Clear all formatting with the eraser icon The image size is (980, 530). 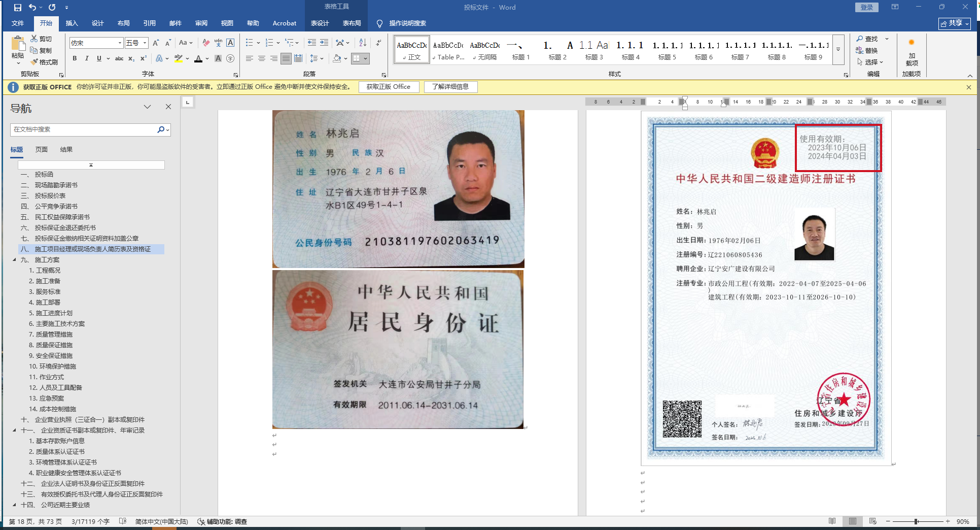(205, 43)
